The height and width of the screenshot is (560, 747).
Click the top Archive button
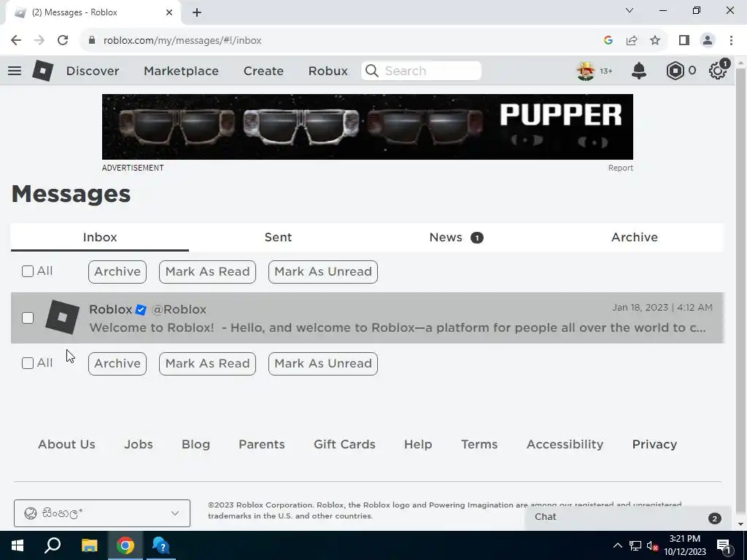(x=117, y=271)
